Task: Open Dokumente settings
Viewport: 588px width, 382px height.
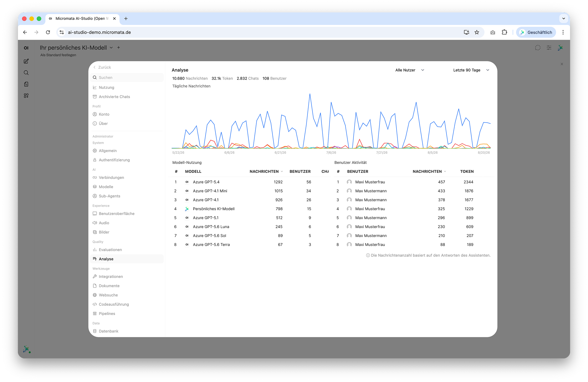Action: pos(127,286)
